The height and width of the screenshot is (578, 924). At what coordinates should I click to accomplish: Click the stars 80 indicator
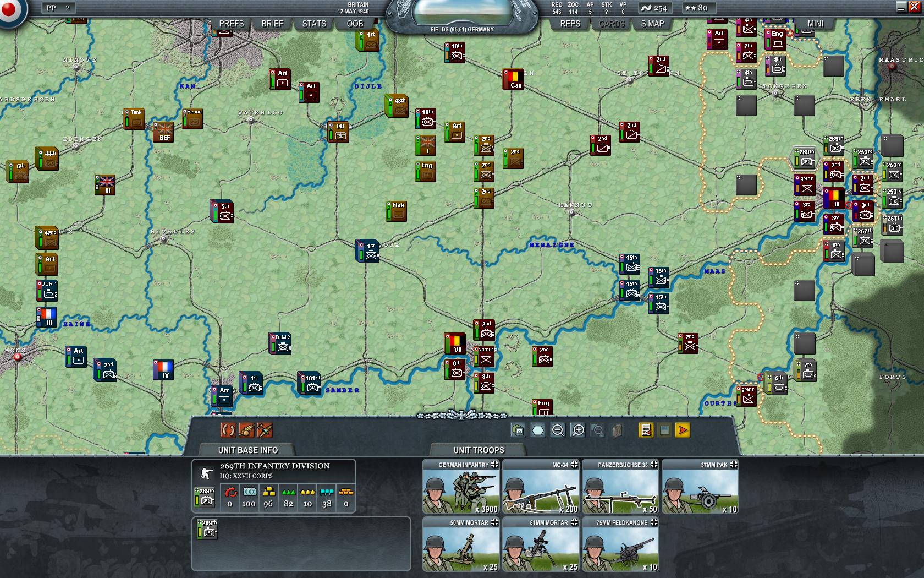(x=698, y=8)
